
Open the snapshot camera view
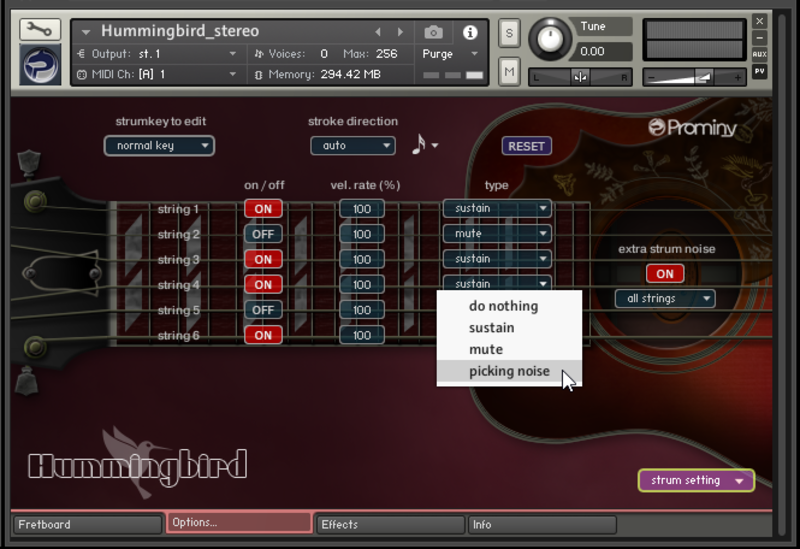click(433, 33)
